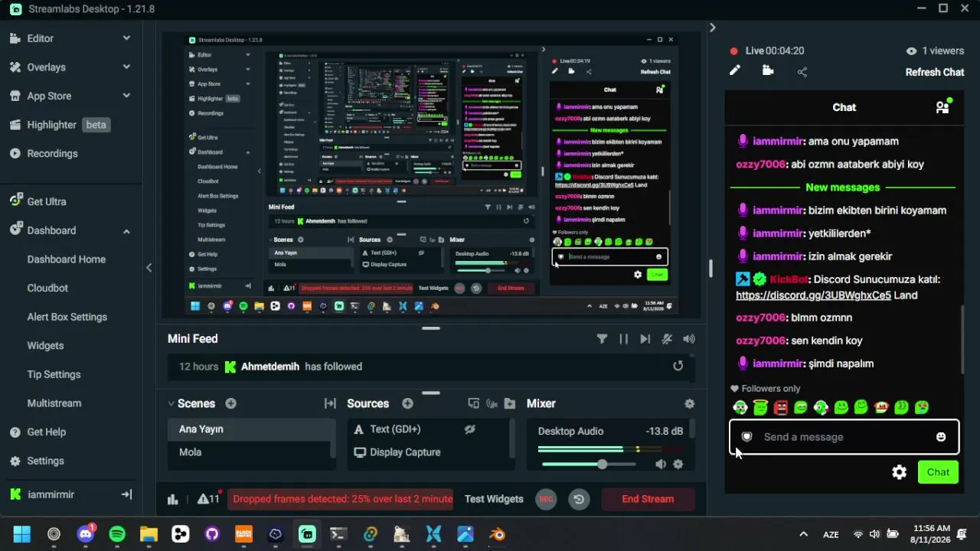Refresh the chat
The width and height of the screenshot is (980, 551).
pyautogui.click(x=935, y=72)
